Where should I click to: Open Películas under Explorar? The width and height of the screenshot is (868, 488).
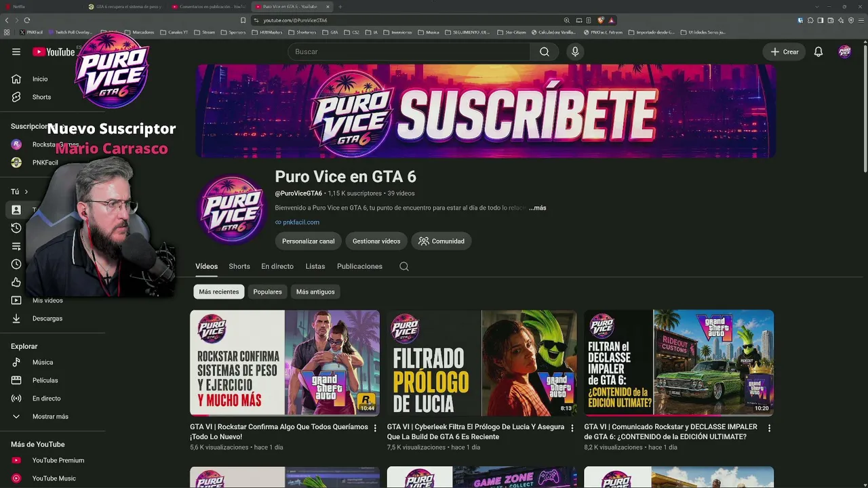click(x=45, y=380)
